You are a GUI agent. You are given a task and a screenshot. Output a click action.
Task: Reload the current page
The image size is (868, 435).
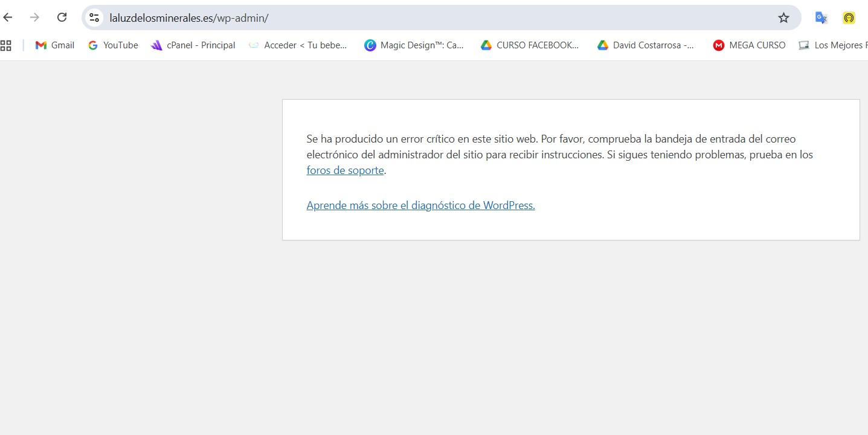(62, 18)
